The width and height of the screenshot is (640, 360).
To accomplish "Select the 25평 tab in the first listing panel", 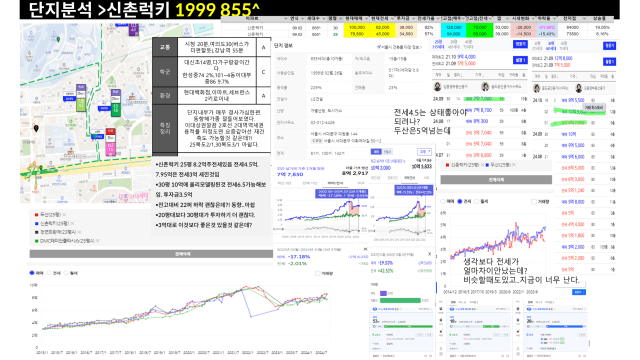I will 438,44.
